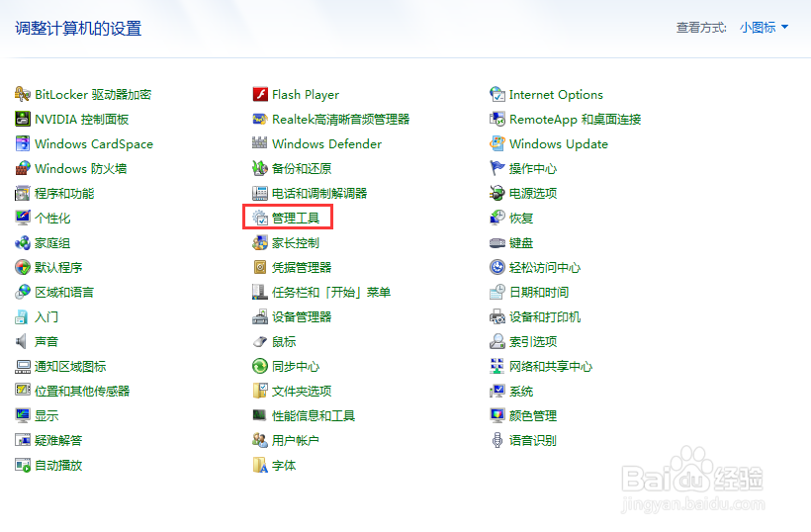Click the 恢复 recovery link

(521, 219)
